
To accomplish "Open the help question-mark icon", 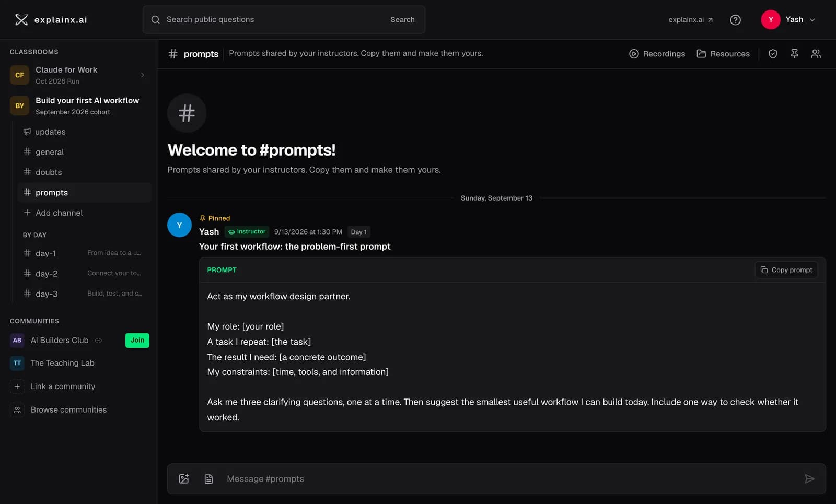I will tap(735, 20).
